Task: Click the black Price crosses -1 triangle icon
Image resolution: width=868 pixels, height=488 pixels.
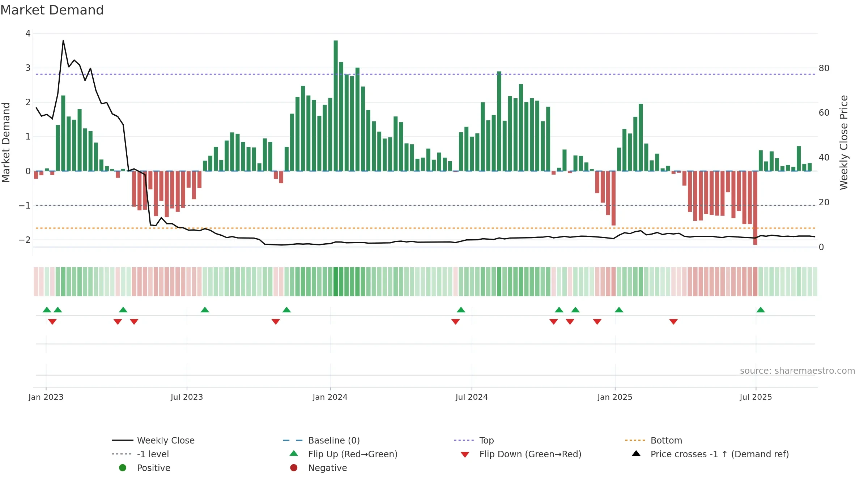Action: pos(636,453)
